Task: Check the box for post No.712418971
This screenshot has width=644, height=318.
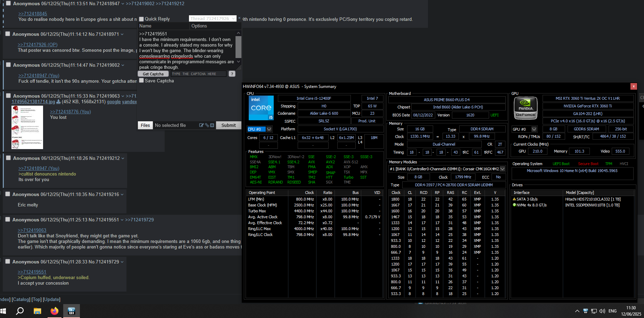Action: click(8, 34)
